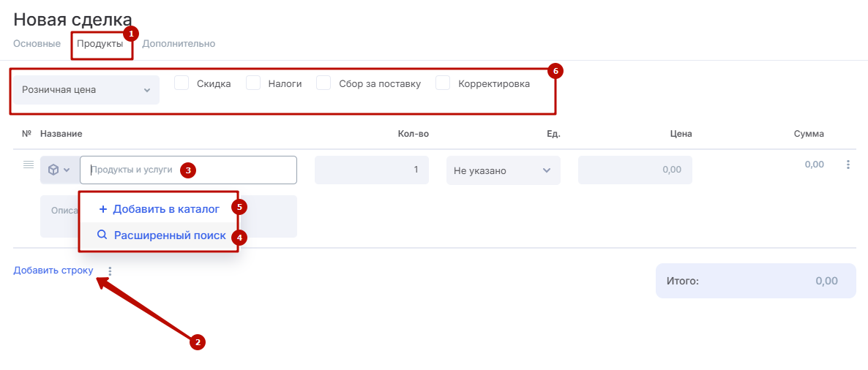868x370 pixels.
Task: Check the Сбор за поставку option
Action: tap(324, 83)
